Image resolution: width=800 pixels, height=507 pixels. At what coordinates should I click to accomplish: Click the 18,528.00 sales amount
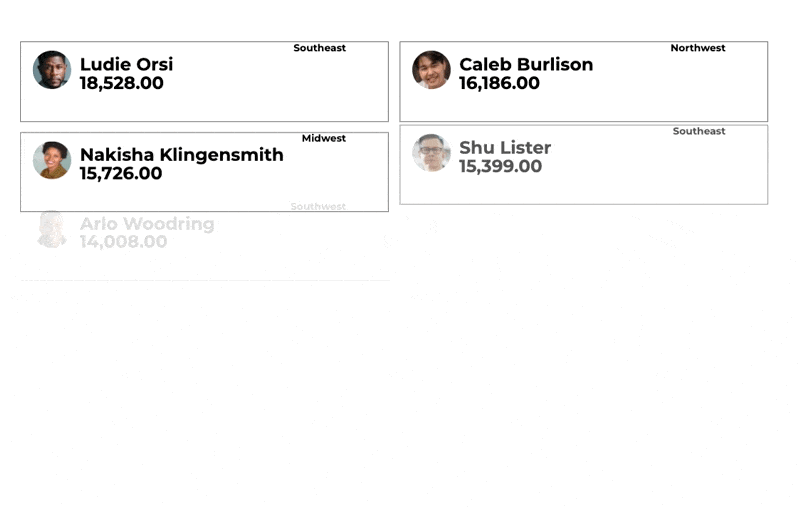click(x=121, y=83)
